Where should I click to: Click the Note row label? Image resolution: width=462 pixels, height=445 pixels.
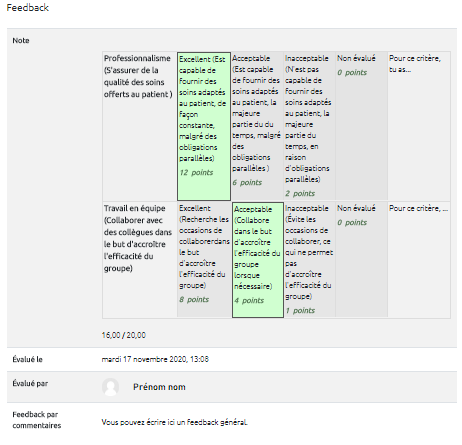[x=21, y=40]
